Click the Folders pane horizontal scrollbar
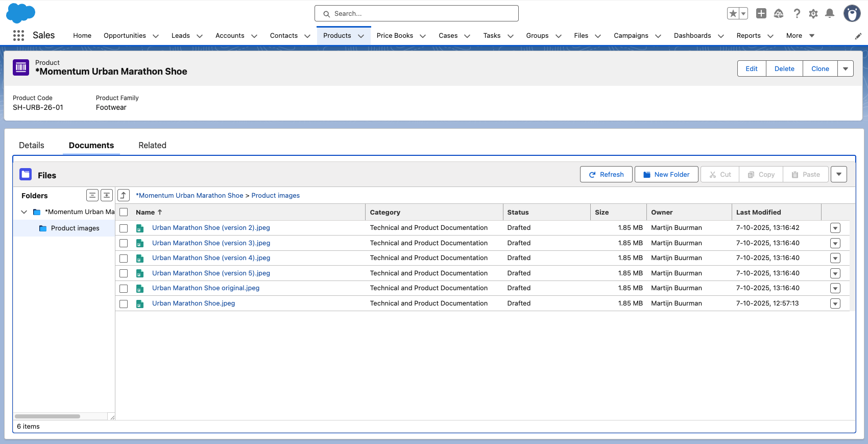The height and width of the screenshot is (444, 868). coord(47,416)
